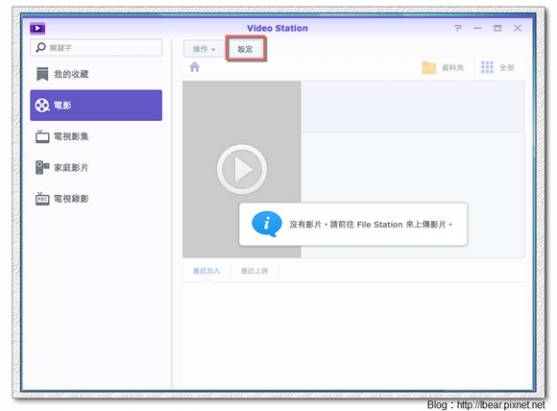Switch to the 最近上映 tab
This screenshot has width=557, height=411.
click(254, 271)
